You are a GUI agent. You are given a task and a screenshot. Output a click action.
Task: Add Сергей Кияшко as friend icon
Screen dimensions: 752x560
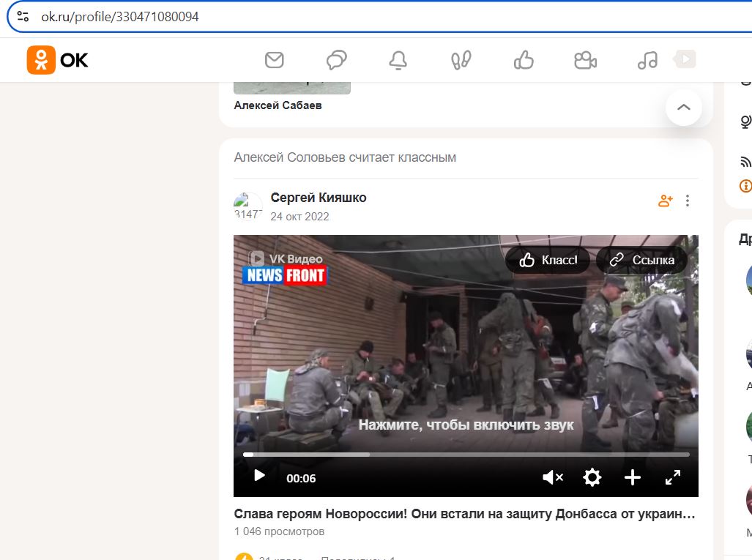pos(665,201)
